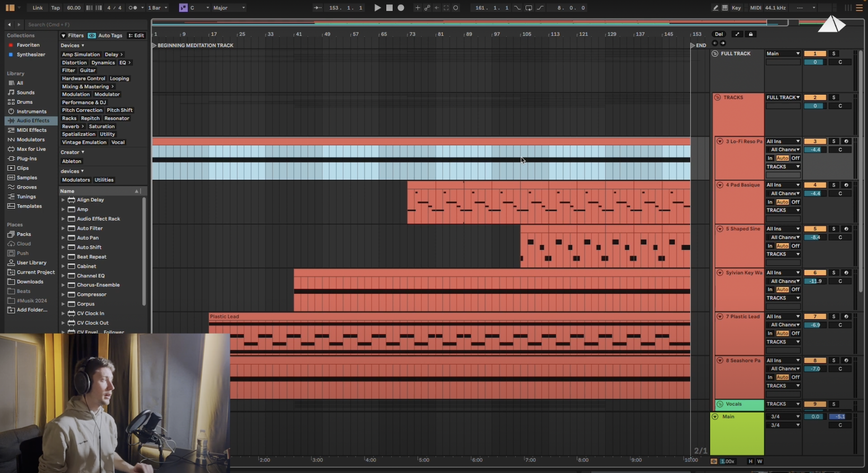Screen dimensions: 868x473
Task: Solo the 4 Pad Basique track
Action: click(834, 185)
